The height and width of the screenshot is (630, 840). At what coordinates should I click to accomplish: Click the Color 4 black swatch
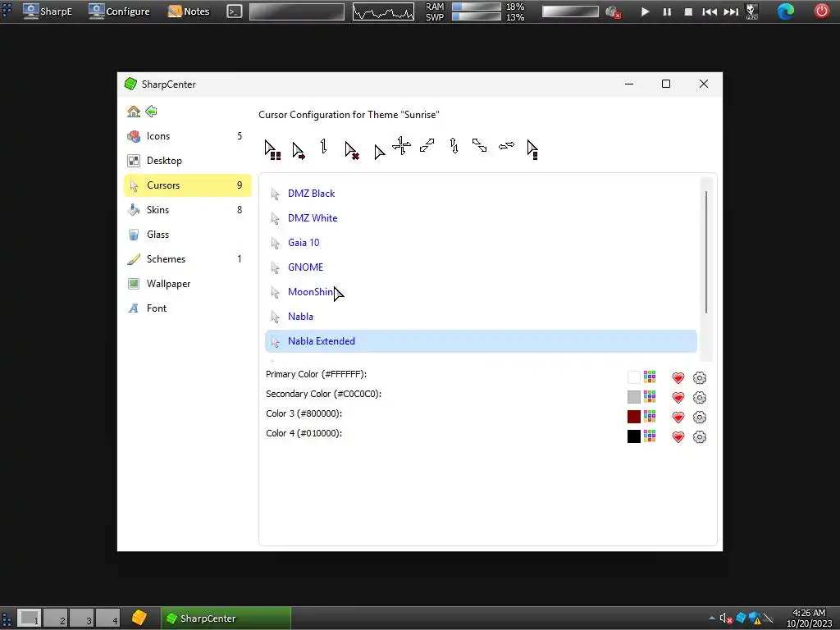634,436
